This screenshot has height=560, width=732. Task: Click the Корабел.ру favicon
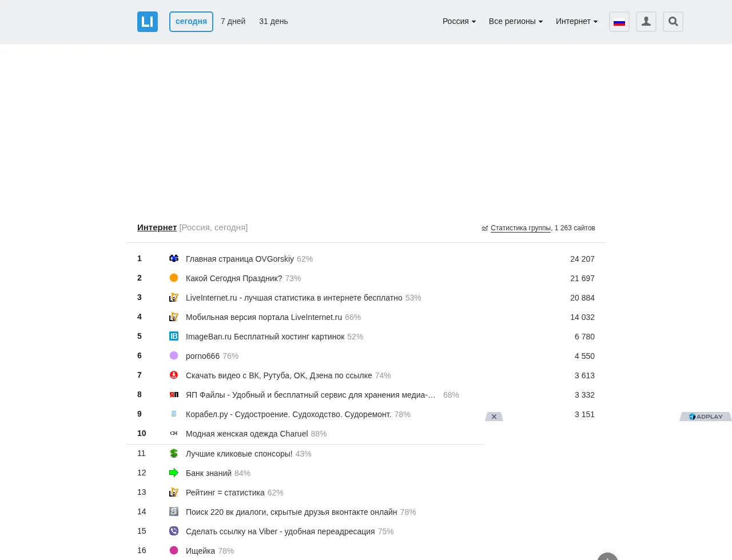[174, 414]
